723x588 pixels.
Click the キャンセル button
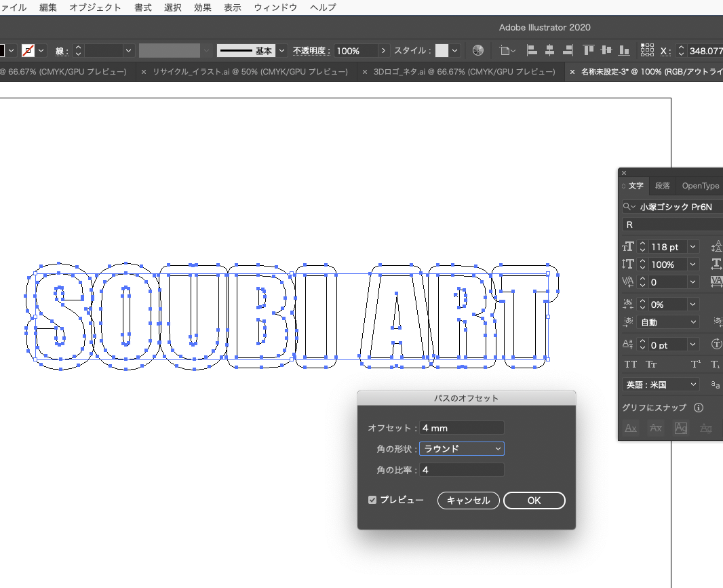(468, 501)
